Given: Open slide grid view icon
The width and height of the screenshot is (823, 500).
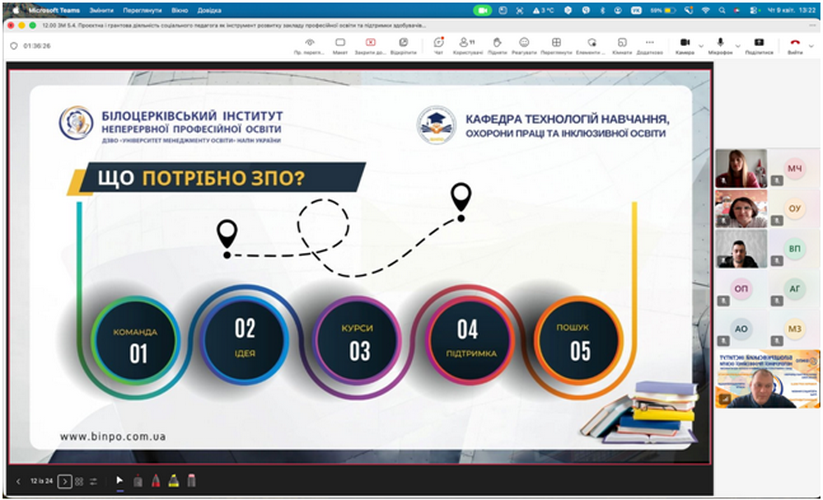Looking at the screenshot, I should [x=79, y=481].
